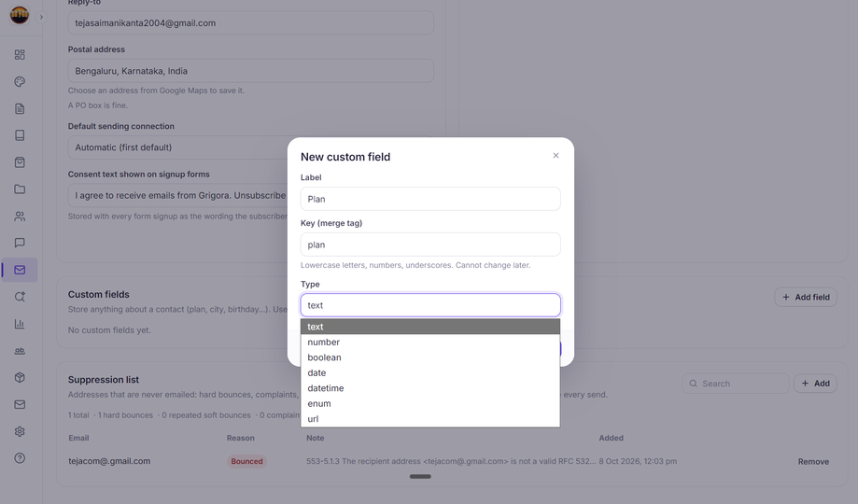858x504 pixels.
Task: Click the Add button in Suppression list
Action: pyautogui.click(x=815, y=384)
